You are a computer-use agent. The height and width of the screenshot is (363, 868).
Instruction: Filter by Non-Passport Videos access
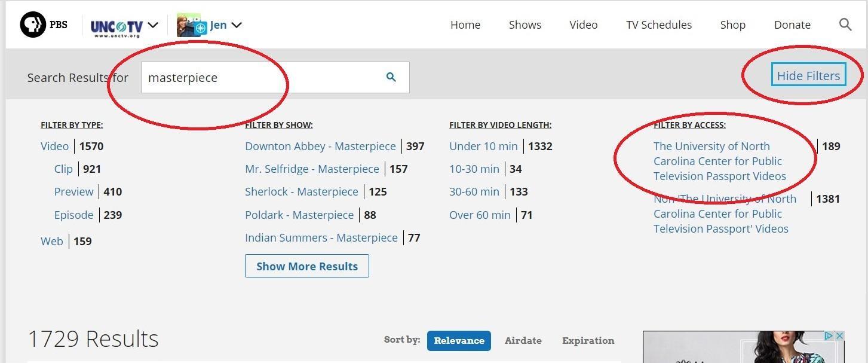[x=725, y=213]
